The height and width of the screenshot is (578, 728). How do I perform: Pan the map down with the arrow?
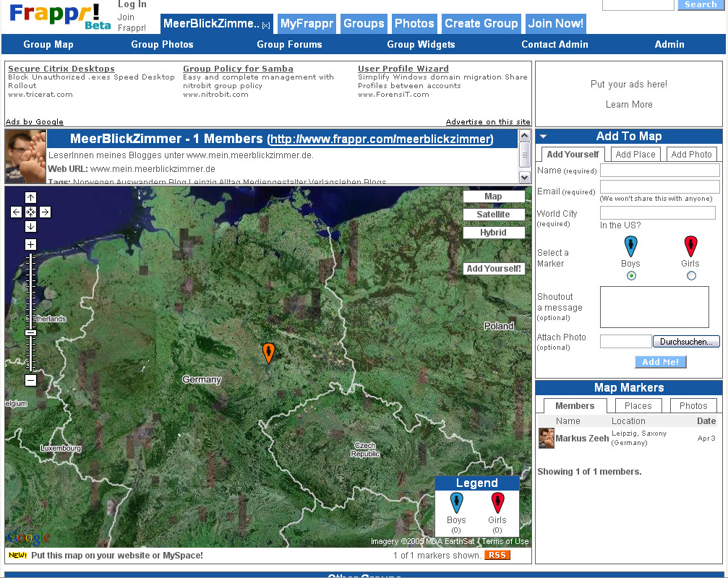(x=30, y=226)
